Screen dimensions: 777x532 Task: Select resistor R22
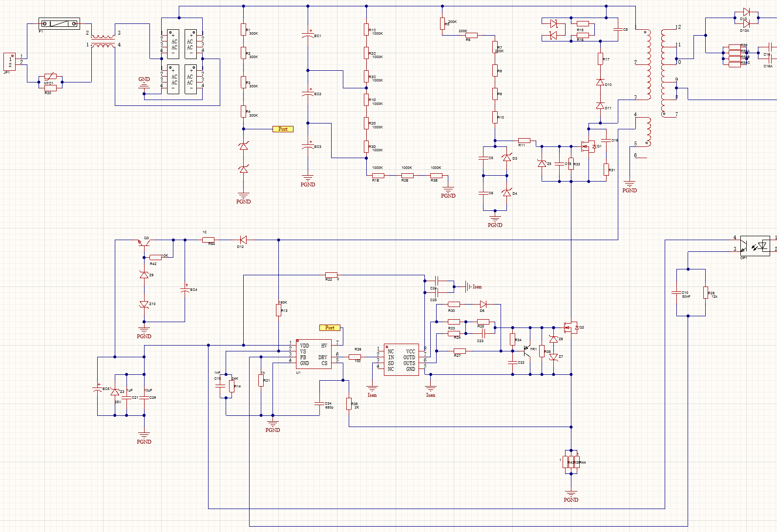[x=331, y=275]
